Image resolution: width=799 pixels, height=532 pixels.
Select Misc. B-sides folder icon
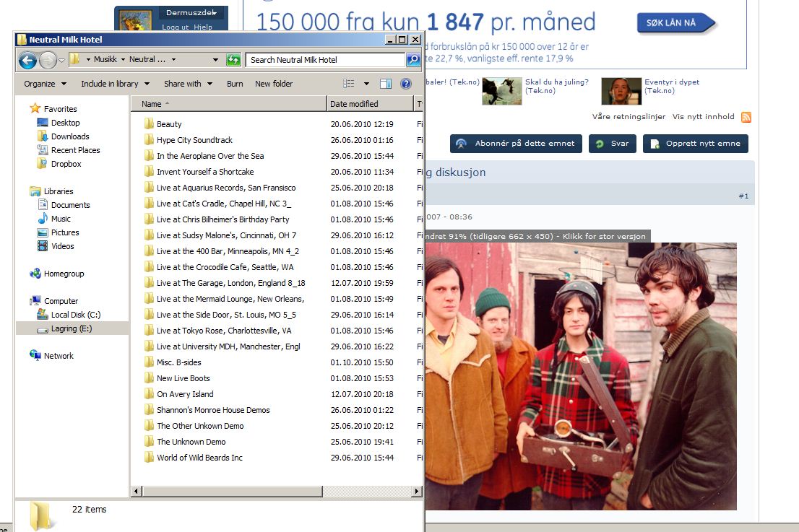149,362
